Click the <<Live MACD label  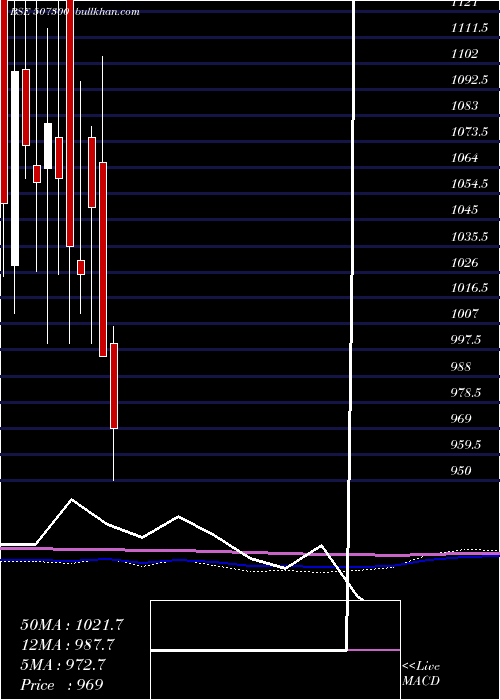click(421, 674)
